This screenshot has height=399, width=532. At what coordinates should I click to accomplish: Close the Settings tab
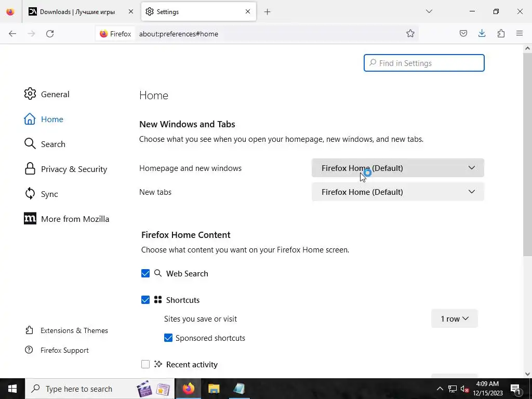click(248, 11)
